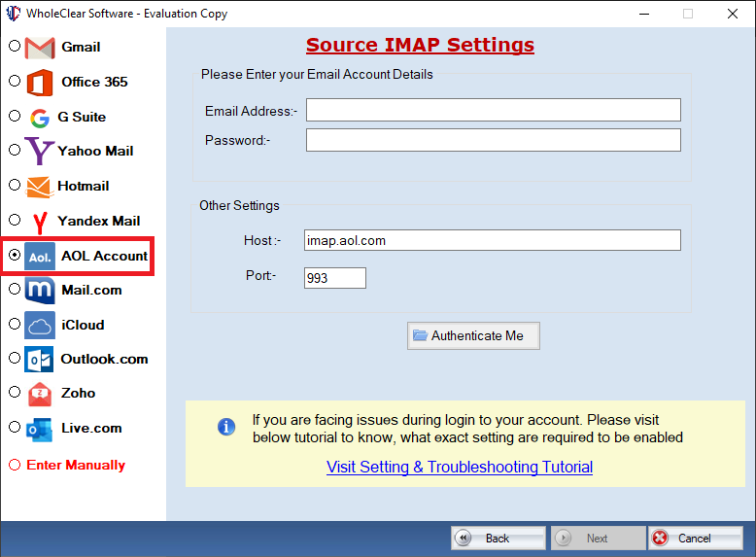This screenshot has width=756, height=557.
Task: Click the Outlook.com icon
Action: click(39, 360)
